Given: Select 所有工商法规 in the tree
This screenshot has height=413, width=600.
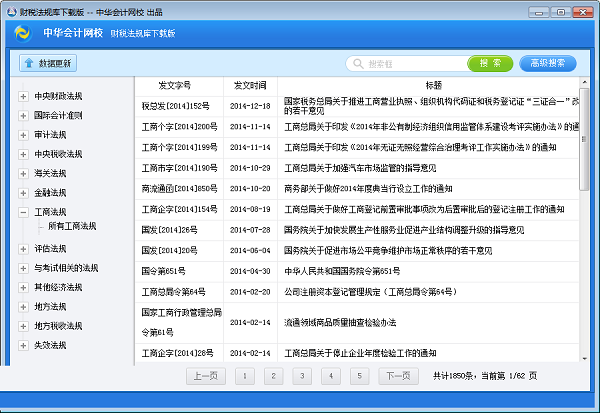Looking at the screenshot, I should point(72,226).
